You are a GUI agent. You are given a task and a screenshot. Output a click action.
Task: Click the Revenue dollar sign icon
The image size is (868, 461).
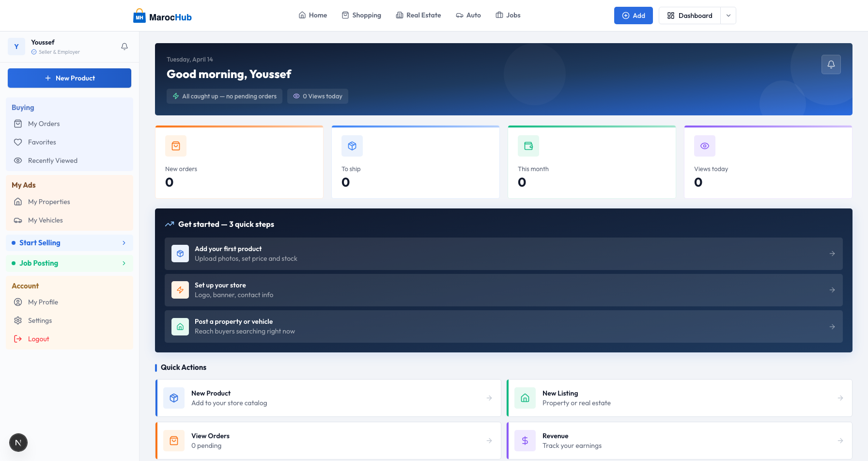tap(525, 441)
